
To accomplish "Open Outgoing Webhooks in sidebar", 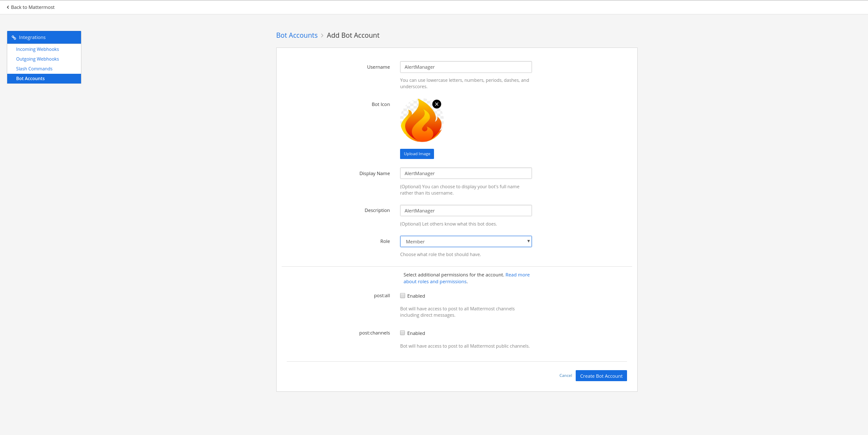I will pyautogui.click(x=37, y=59).
